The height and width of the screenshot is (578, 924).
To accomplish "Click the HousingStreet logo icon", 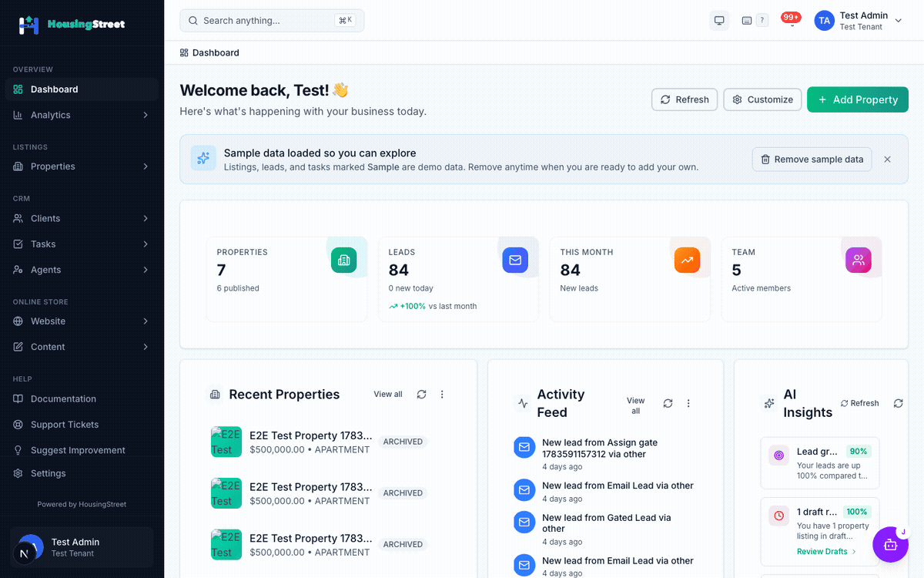I will coord(28,25).
